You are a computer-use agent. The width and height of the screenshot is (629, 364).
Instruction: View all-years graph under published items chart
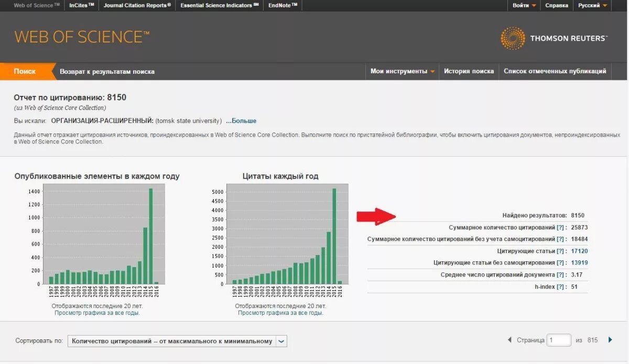point(97,313)
